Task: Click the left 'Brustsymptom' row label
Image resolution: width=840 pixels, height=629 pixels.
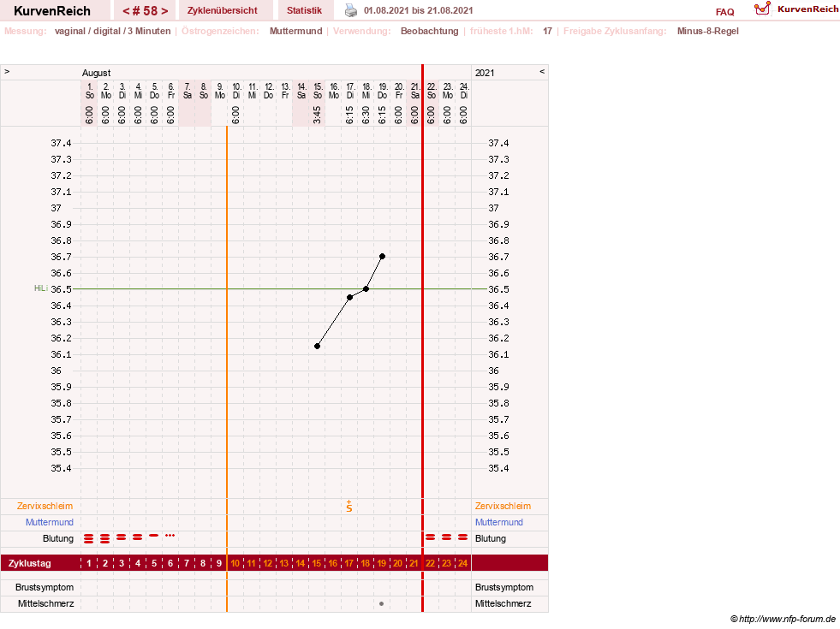Action: (x=45, y=587)
